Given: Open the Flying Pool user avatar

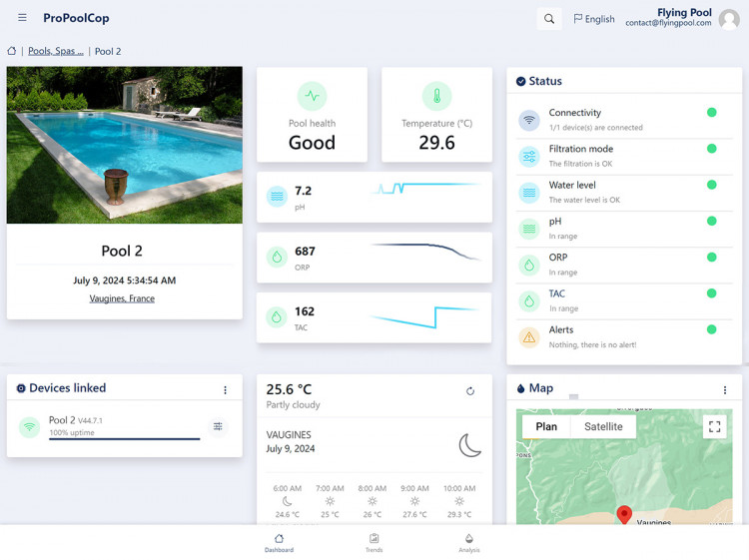Looking at the screenshot, I should [729, 19].
